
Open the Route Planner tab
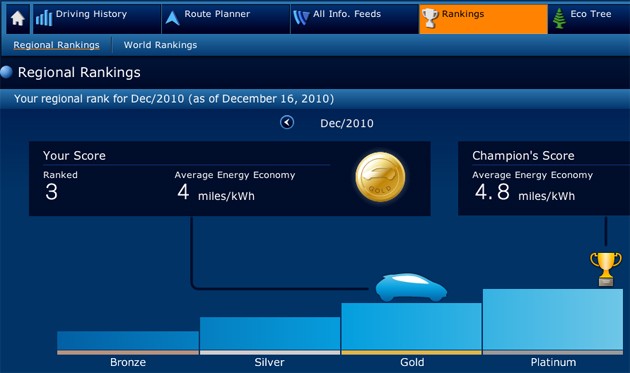pyautogui.click(x=226, y=18)
